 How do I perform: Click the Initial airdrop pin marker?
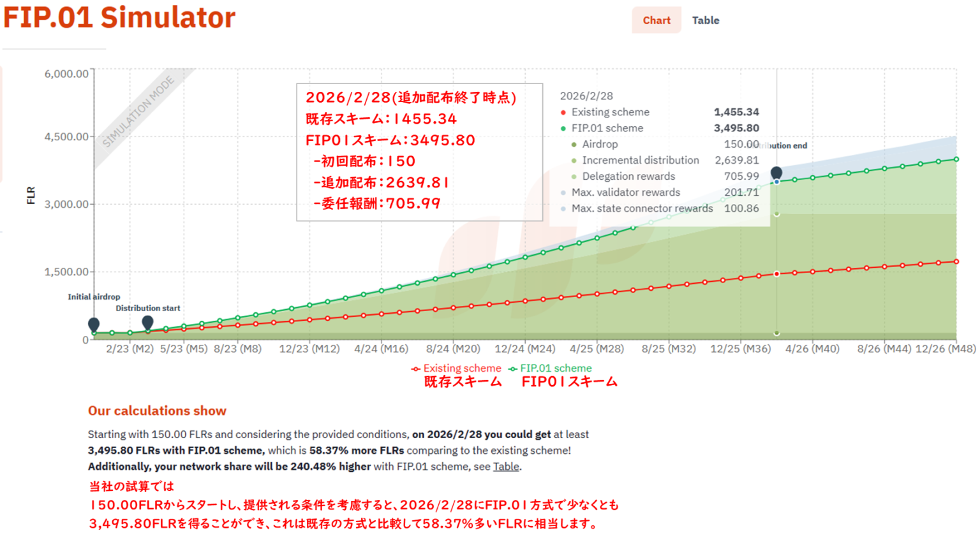coord(94,325)
